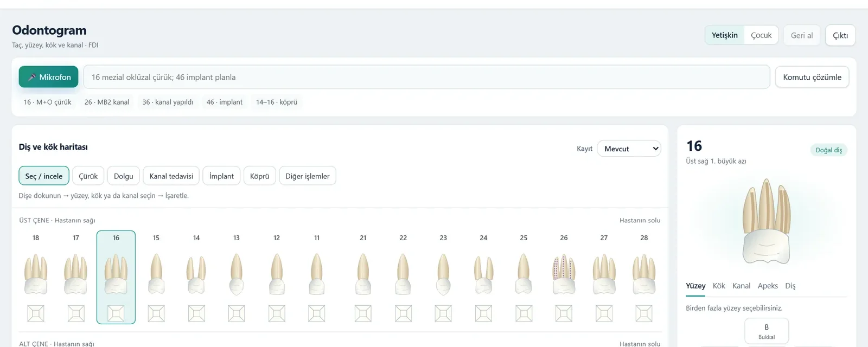Apply the '14–16 · köprü' example chip
Screen dimensions: 868x347
click(x=277, y=102)
